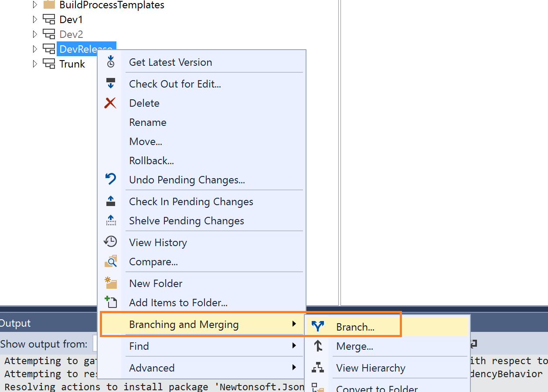Open the Advanced submenu

pos(152,368)
